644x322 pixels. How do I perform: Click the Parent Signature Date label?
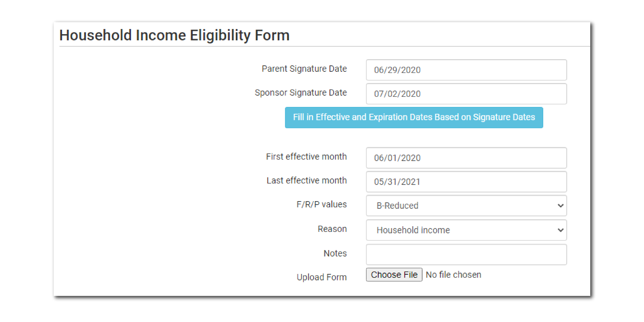pos(304,69)
